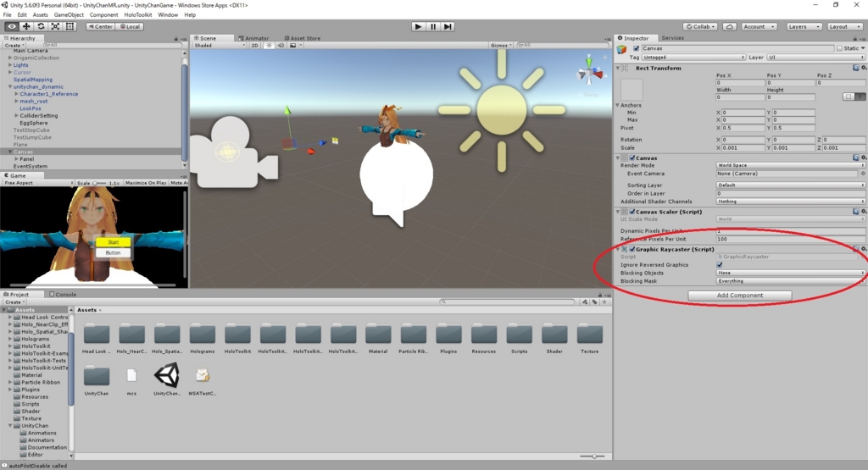Open the Canvas object cube icon picker
This screenshot has width=868, height=470.
tap(622, 49)
